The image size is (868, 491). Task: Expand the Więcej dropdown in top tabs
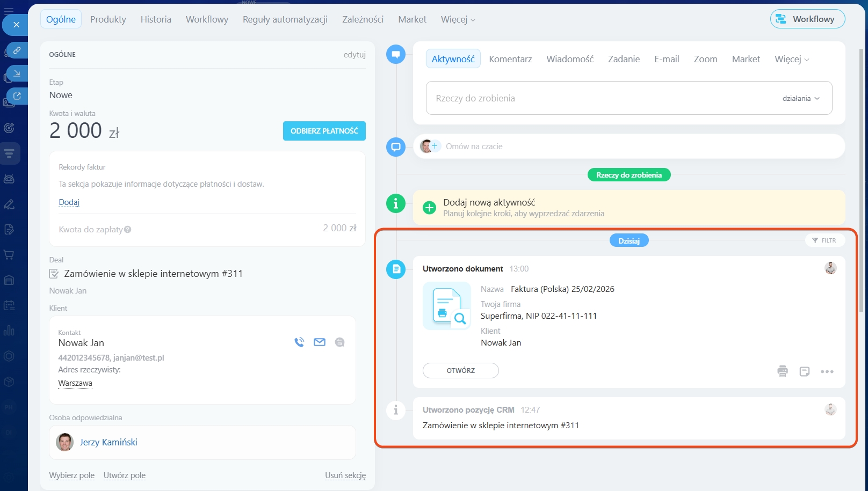click(458, 20)
